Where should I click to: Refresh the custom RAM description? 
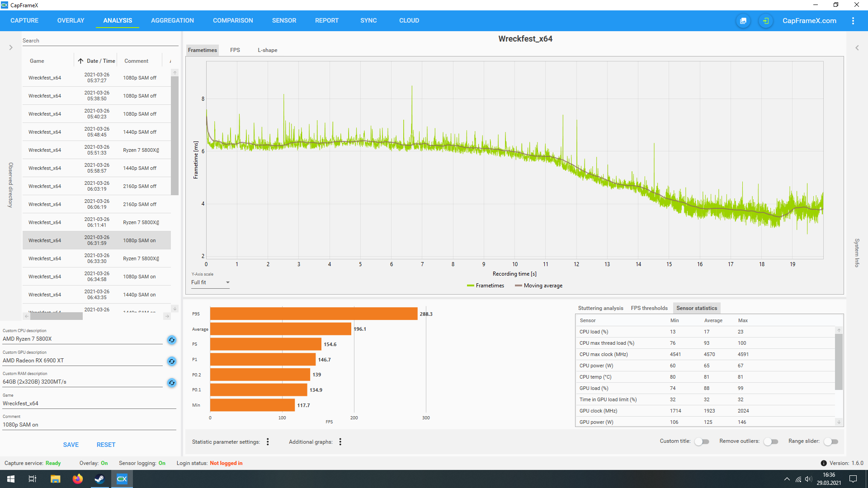(172, 383)
